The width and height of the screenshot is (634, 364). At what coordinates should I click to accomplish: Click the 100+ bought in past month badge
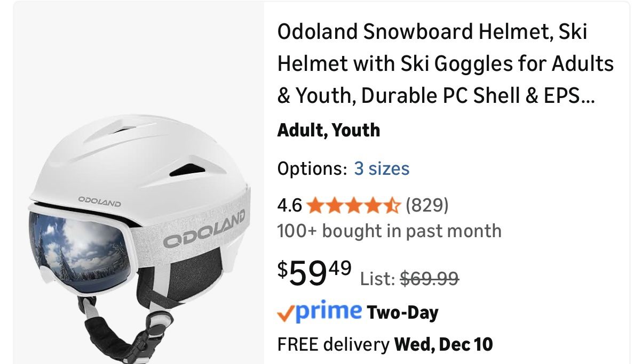(x=390, y=231)
